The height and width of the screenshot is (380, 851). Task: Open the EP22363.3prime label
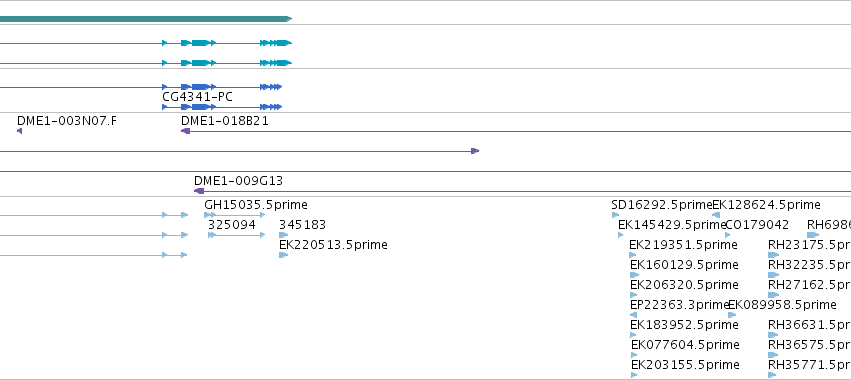click(x=680, y=305)
